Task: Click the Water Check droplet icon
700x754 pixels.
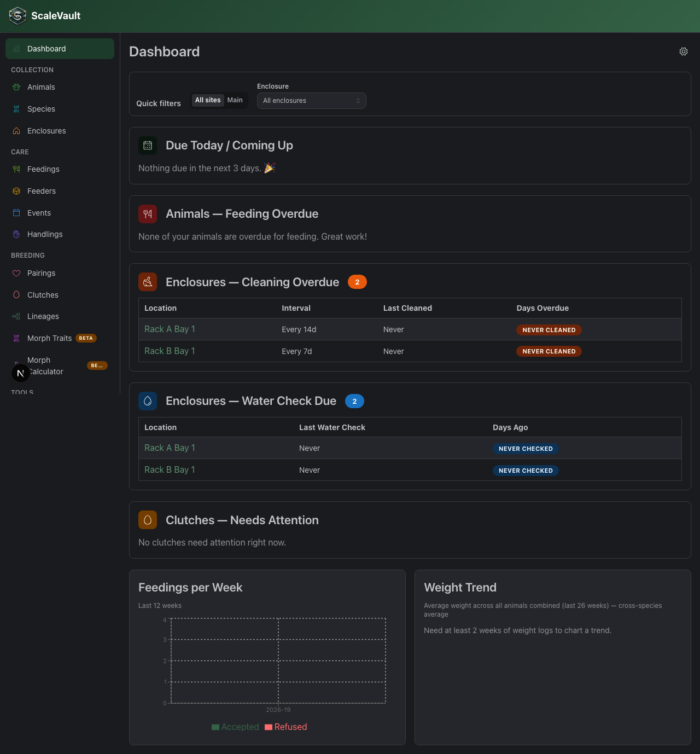Action: pyautogui.click(x=148, y=401)
